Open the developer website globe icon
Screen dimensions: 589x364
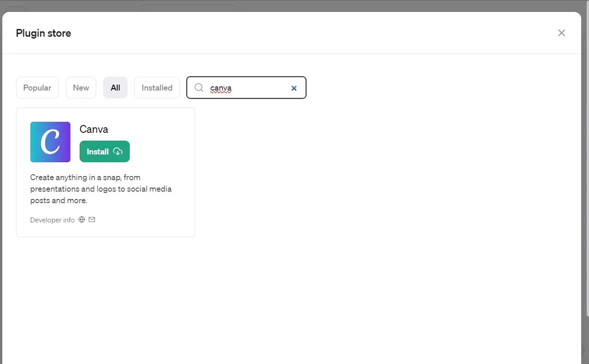82,220
